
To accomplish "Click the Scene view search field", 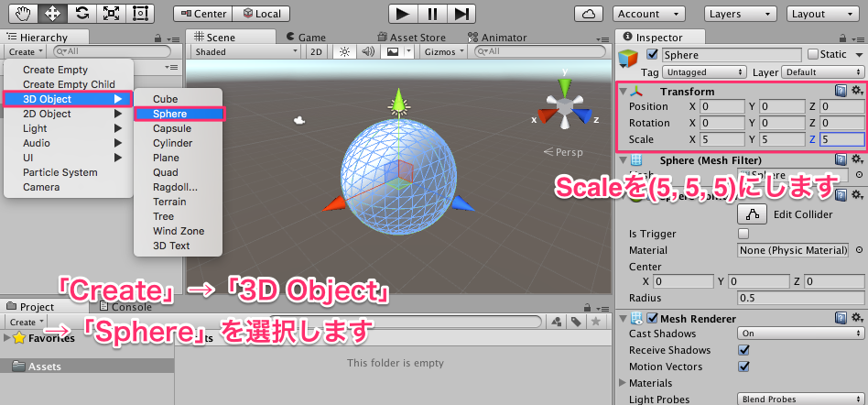I will pos(540,51).
